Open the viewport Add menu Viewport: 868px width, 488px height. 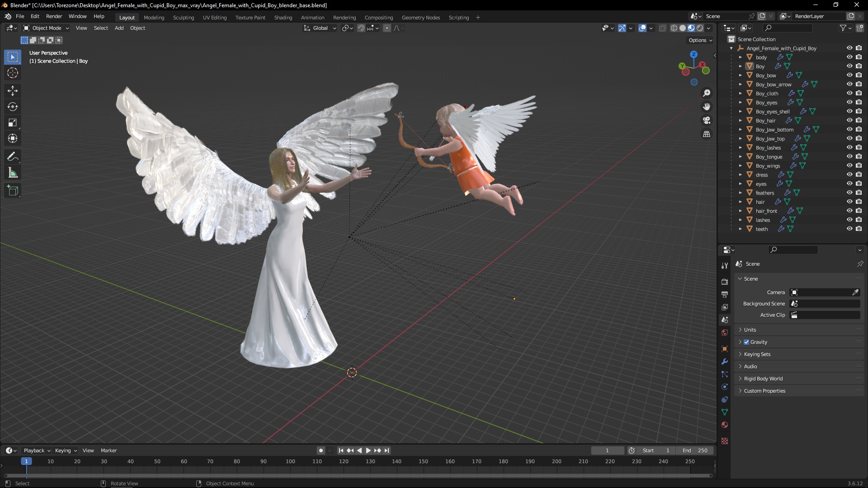[x=119, y=28]
